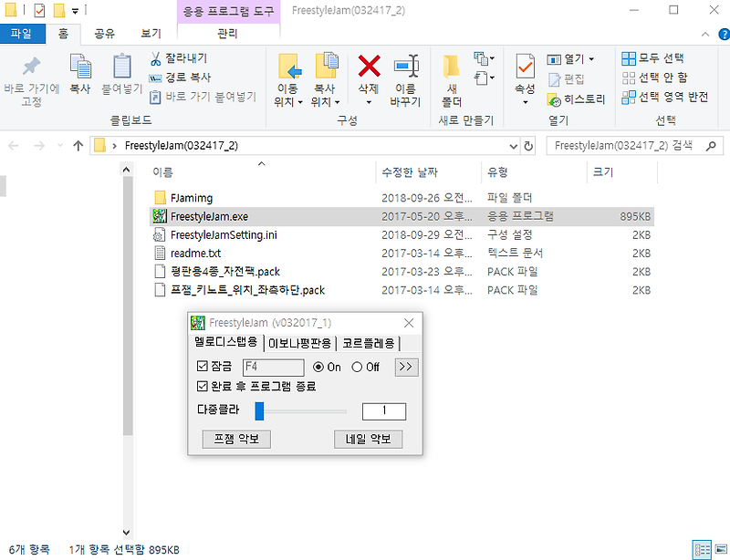Switch to details view icon in status bar
730x560 pixels.
point(702,550)
